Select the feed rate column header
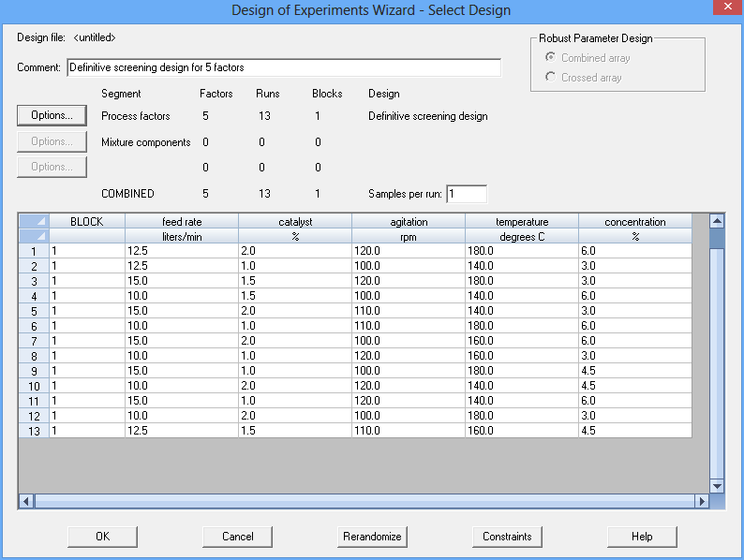The height and width of the screenshot is (560, 744). click(x=182, y=222)
